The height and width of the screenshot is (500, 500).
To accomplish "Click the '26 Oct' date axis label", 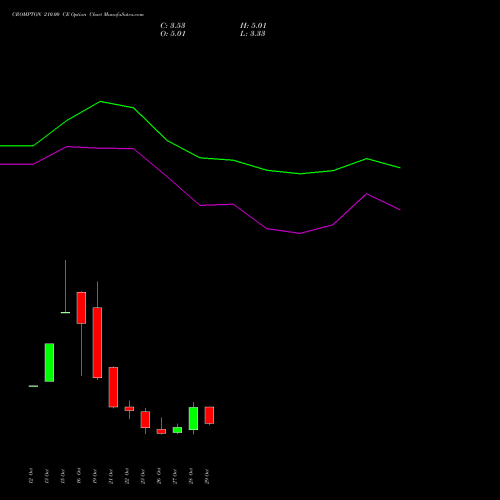I will pos(159,476).
